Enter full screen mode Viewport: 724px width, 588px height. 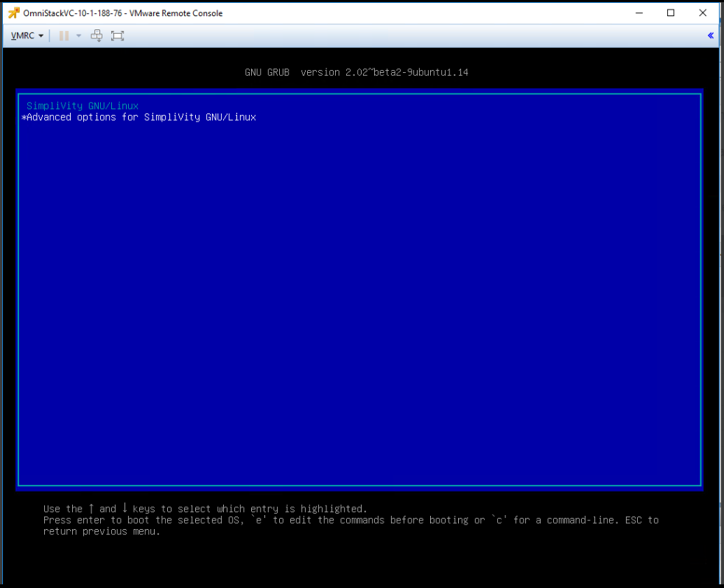tap(117, 35)
